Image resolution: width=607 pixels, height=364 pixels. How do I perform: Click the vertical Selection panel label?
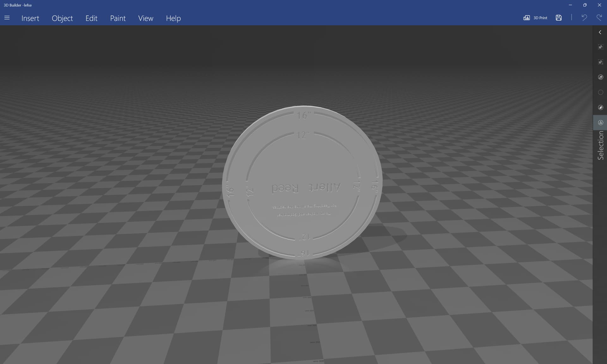pos(600,145)
